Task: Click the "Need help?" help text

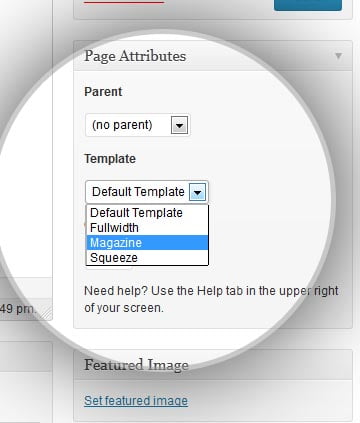Action: pyautogui.click(x=211, y=299)
